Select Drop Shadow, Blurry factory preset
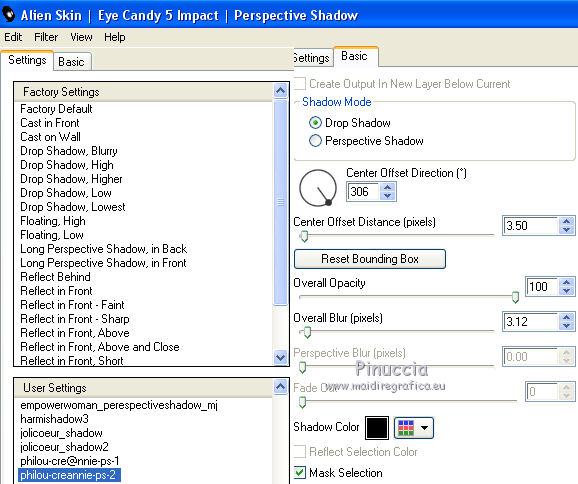Screen dimensions: 578x484 (69, 151)
